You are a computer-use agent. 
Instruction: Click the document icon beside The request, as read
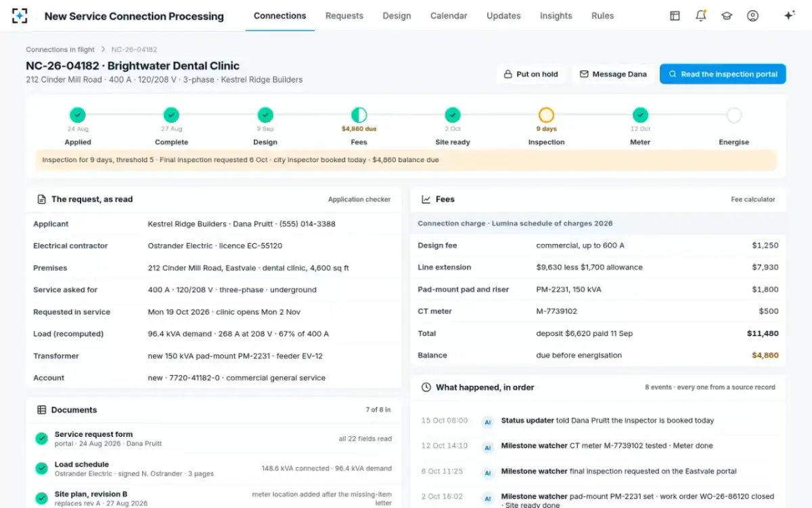41,199
